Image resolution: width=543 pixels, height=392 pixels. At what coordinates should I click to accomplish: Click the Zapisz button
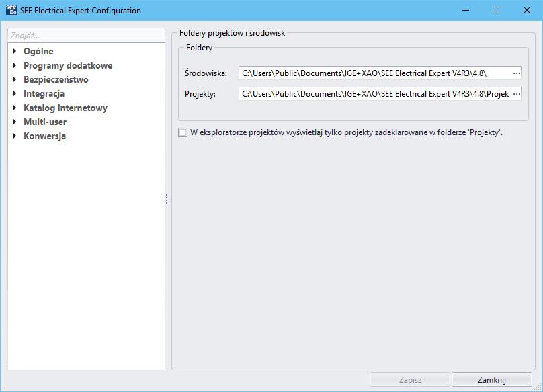tap(410, 379)
